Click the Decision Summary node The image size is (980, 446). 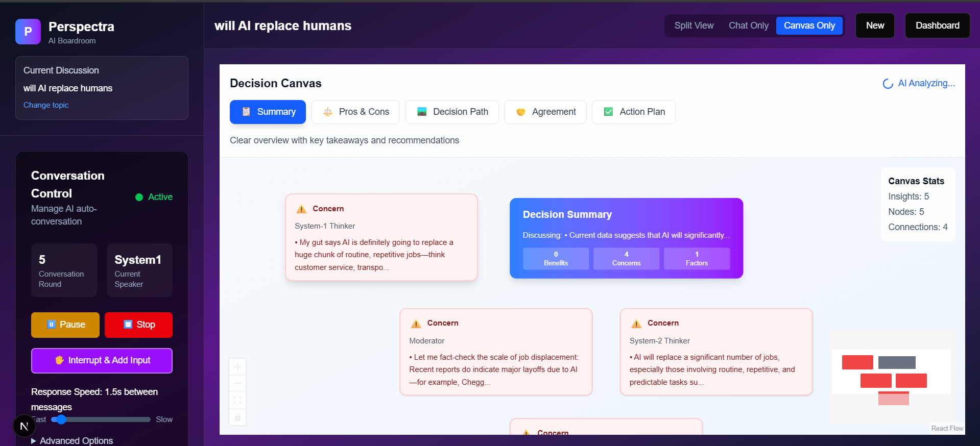626,238
